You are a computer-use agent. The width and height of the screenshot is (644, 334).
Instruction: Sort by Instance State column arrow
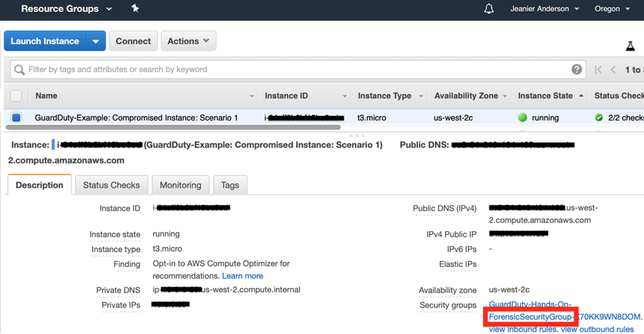tap(581, 96)
